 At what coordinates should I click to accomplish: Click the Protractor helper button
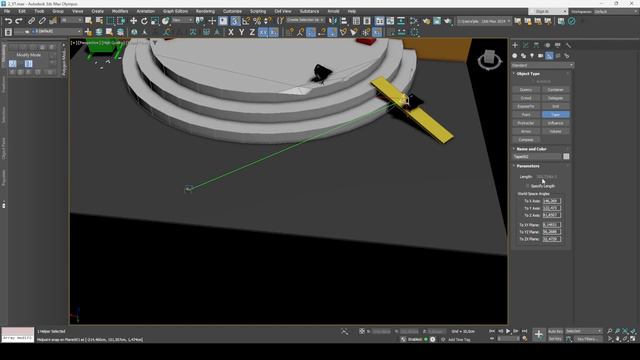(x=526, y=123)
